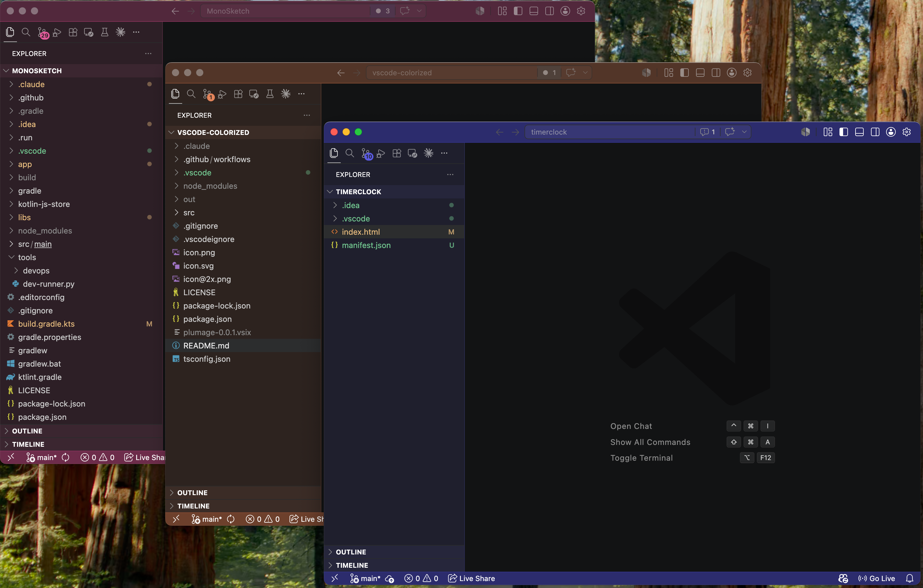
Task: Open Search view in MonoSketch window
Action: coord(26,32)
